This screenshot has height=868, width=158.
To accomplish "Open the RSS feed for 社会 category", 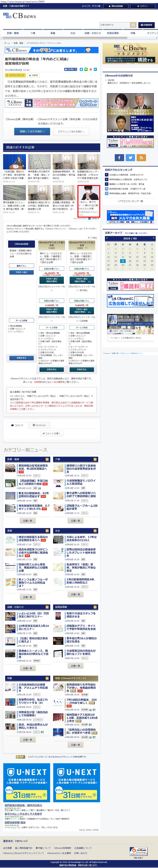I will [x=95, y=531].
